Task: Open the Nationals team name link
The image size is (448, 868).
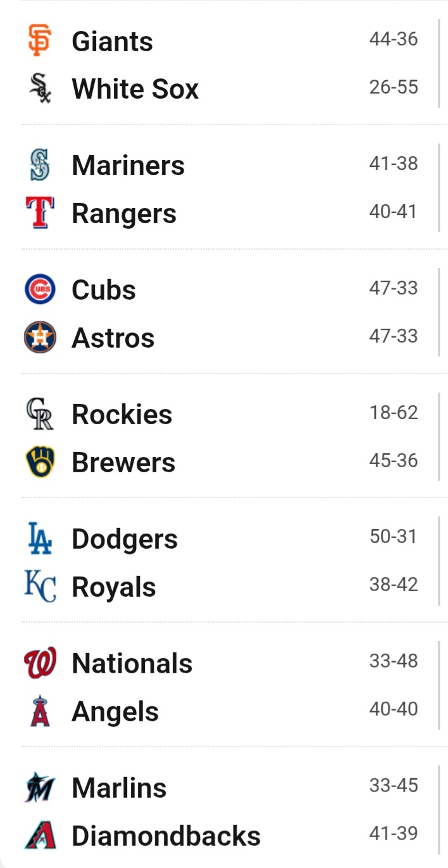Action: pyautogui.click(x=132, y=663)
